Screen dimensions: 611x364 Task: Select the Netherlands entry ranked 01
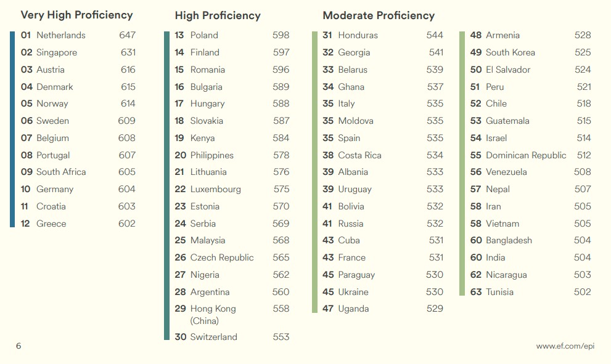point(60,35)
